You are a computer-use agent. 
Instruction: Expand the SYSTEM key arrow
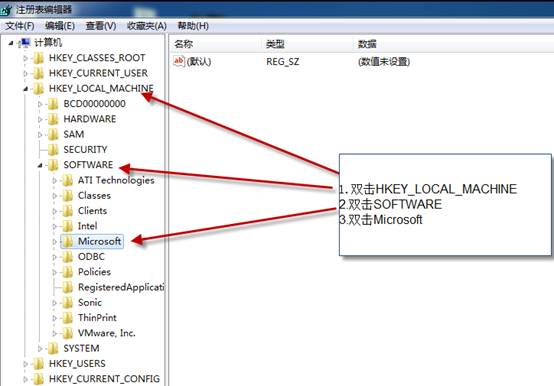pos(40,349)
